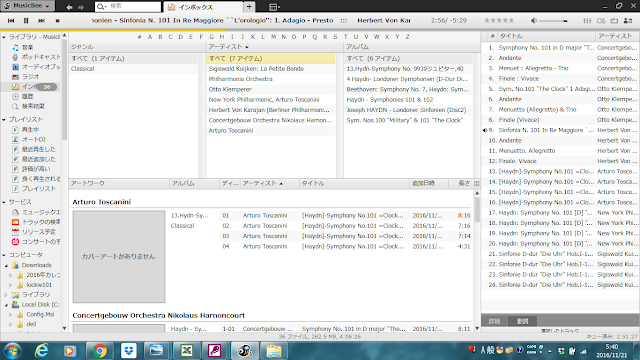Image resolution: width=640 pixels, height=360 pixels.
Task: Select the インボックス tab
Action: pos(202,7)
